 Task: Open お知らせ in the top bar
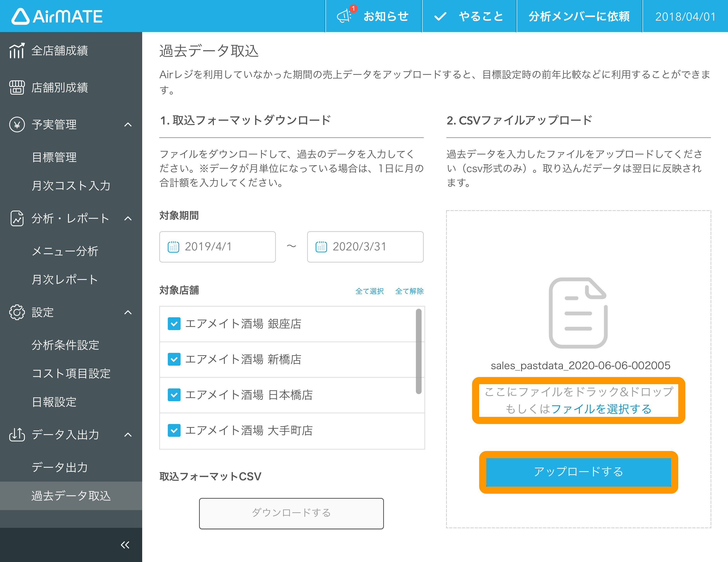pyautogui.click(x=373, y=16)
